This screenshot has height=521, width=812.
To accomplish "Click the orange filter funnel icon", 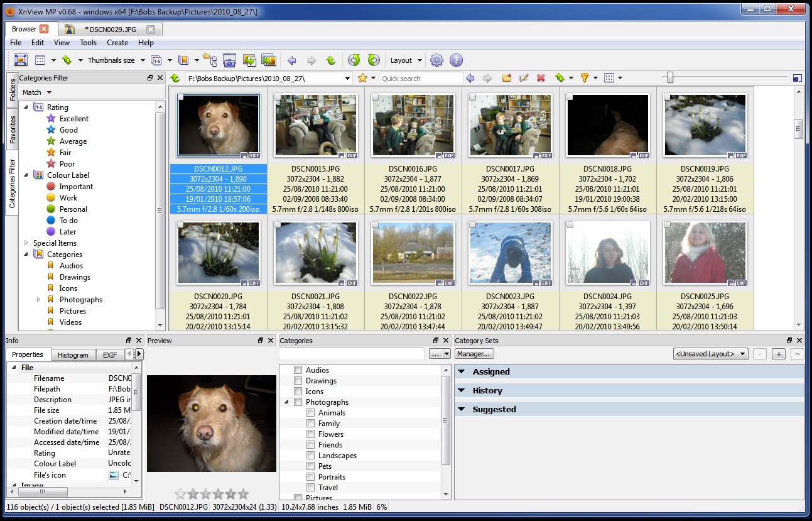I will (x=585, y=78).
